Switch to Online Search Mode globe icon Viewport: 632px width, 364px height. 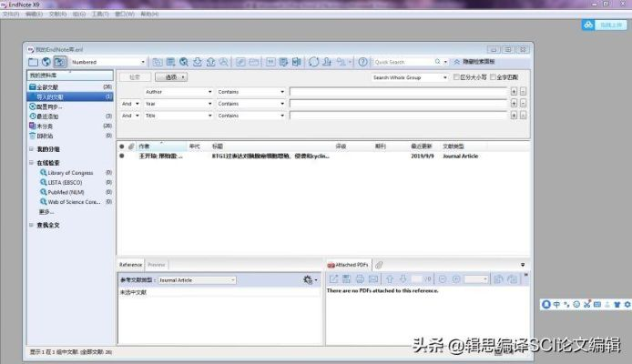46,62
